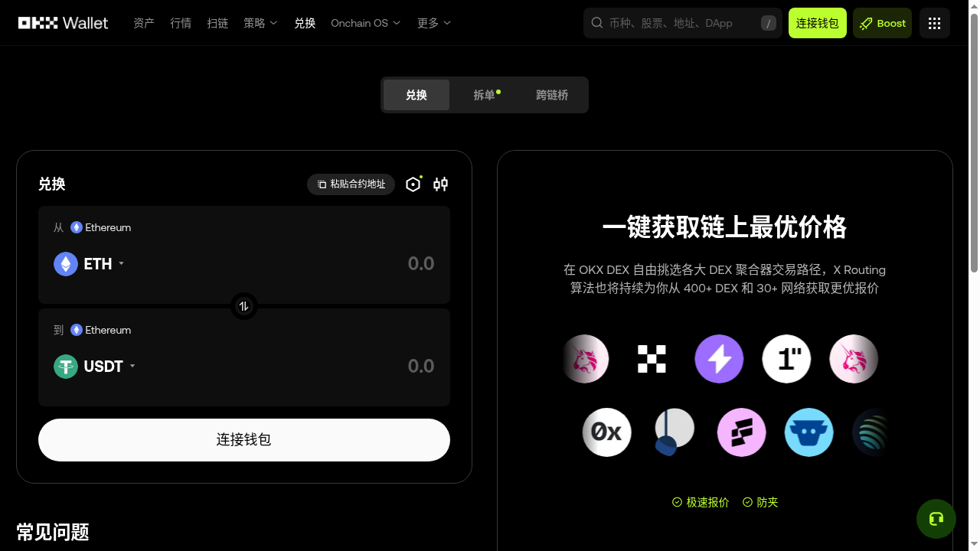Select the 兑换 tab above the swap card
980x551 pixels.
416,95
